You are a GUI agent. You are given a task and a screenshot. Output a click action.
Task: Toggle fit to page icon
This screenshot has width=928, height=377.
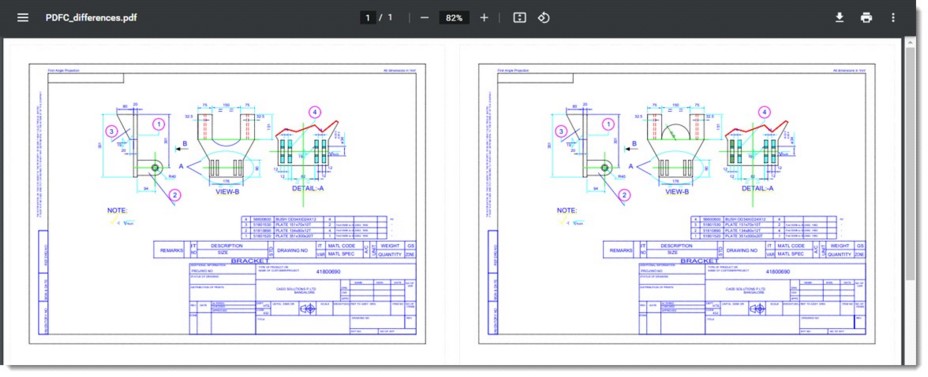[520, 18]
